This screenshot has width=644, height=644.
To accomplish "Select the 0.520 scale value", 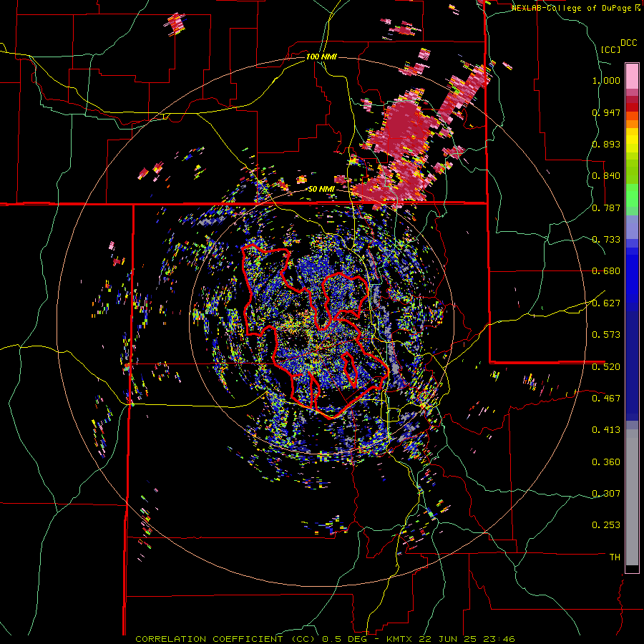I will coord(606,367).
